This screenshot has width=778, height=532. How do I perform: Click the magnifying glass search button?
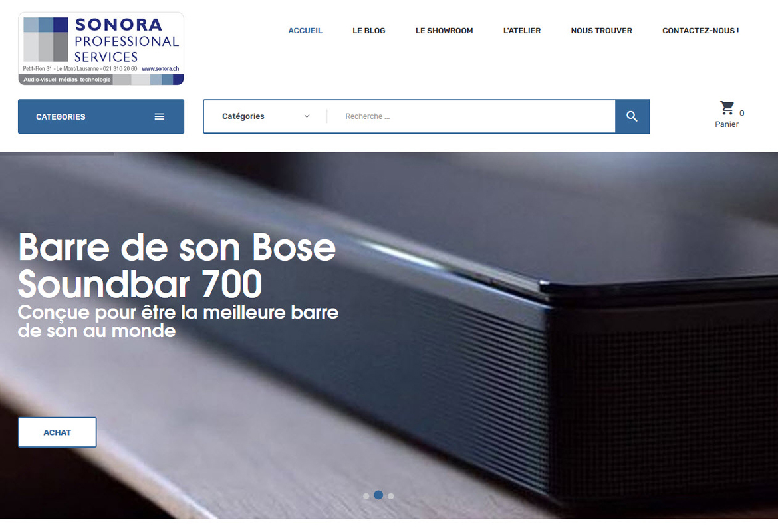[632, 116]
